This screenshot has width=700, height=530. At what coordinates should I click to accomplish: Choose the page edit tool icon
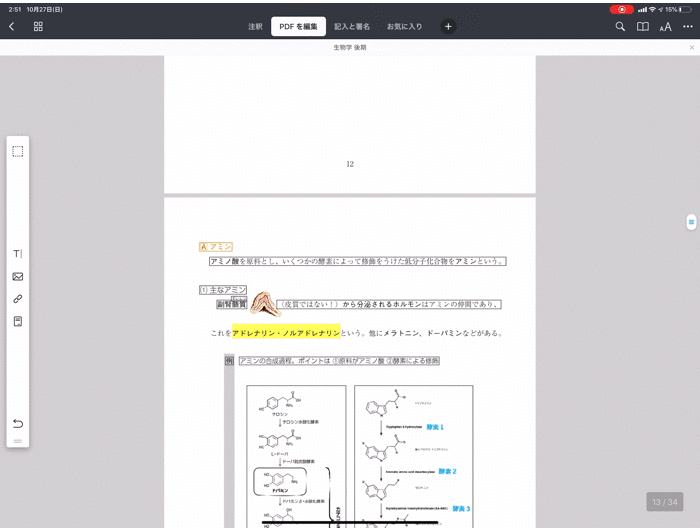(x=18, y=321)
